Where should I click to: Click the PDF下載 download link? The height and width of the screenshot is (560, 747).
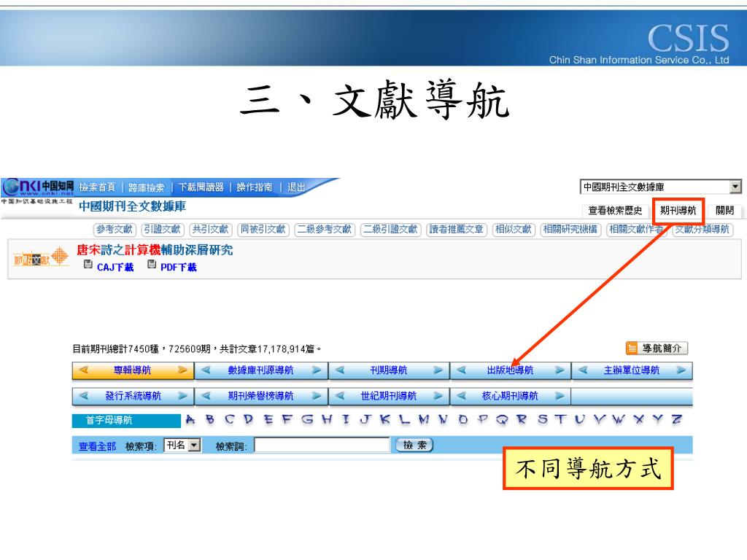click(x=178, y=268)
